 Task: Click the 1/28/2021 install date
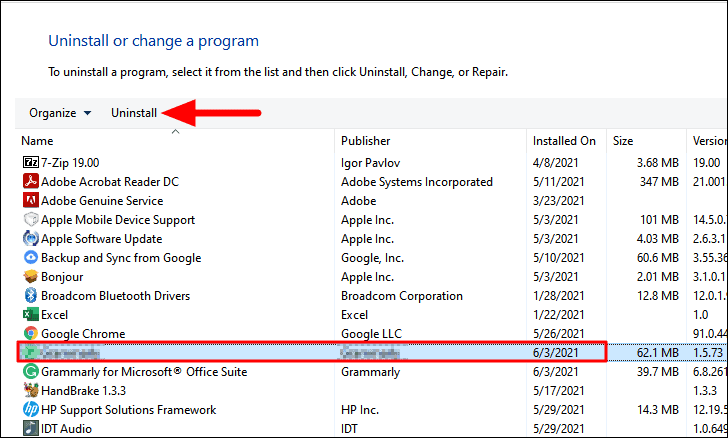click(559, 296)
